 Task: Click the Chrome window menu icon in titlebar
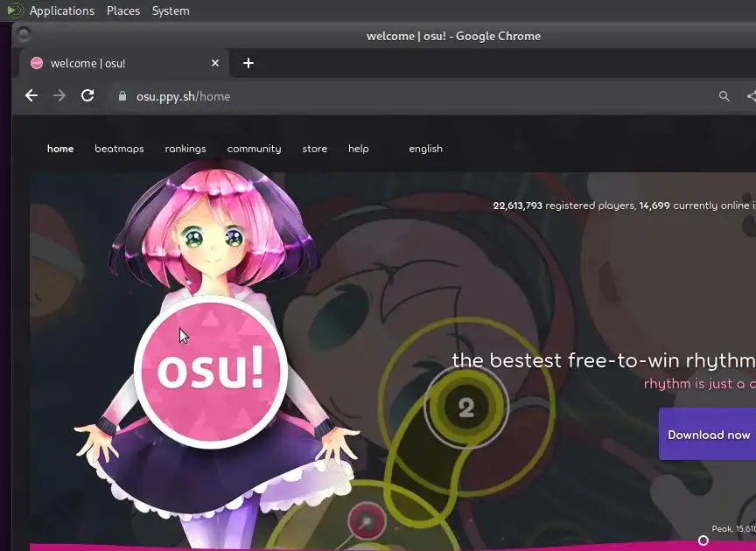(23, 34)
